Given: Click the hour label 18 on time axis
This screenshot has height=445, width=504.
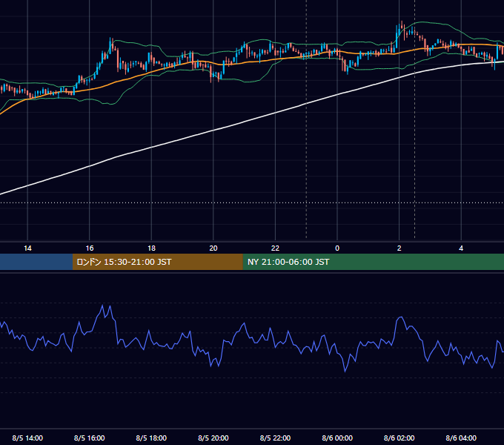Looking at the screenshot, I should click(x=151, y=248).
